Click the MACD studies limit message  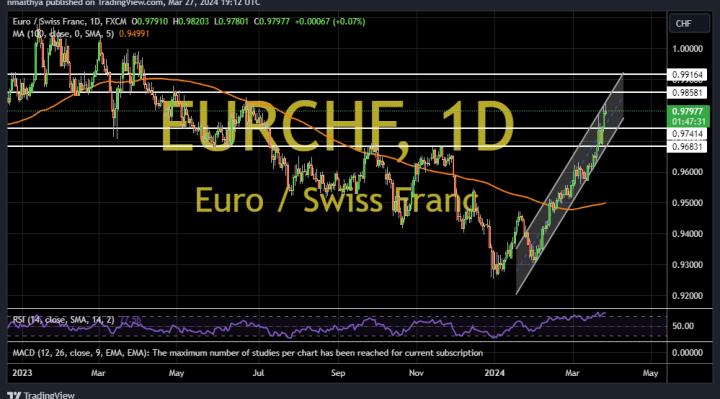pos(248,353)
